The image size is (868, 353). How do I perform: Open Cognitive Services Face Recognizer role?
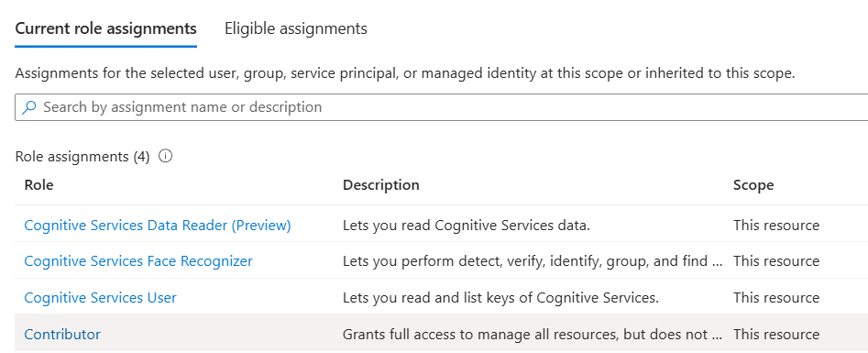(138, 261)
